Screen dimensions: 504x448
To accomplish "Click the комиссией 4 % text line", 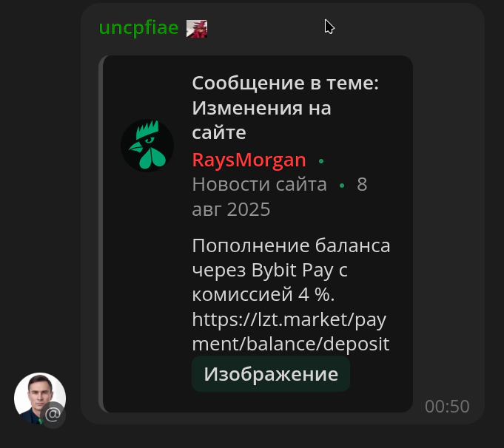I will (263, 294).
